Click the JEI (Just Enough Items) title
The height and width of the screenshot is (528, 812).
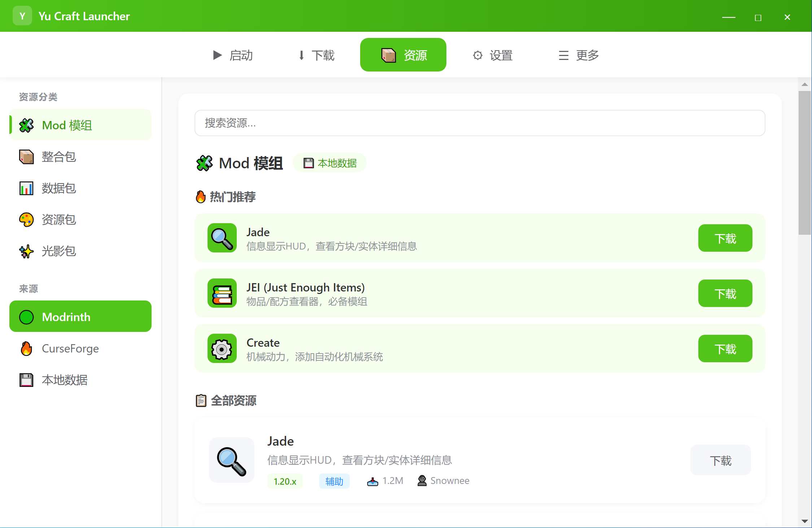tap(305, 287)
